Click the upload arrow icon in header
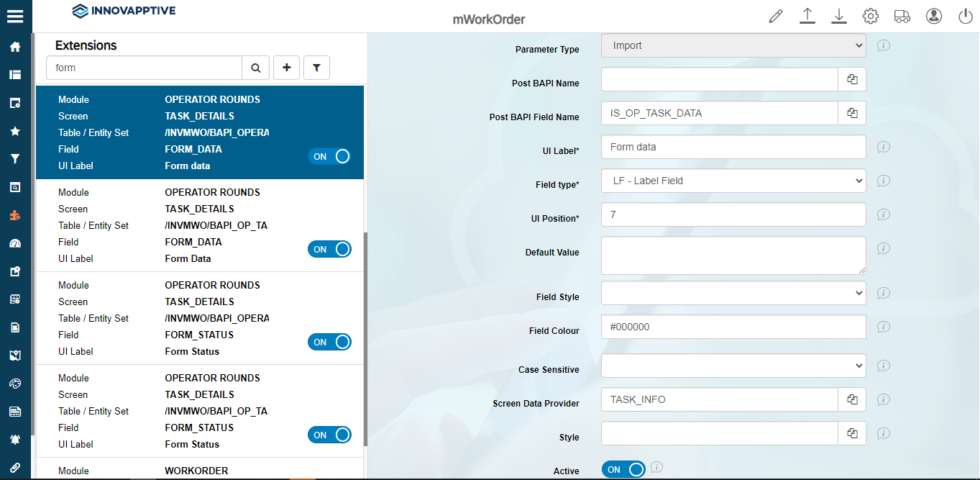This screenshot has height=480, width=980. click(807, 16)
